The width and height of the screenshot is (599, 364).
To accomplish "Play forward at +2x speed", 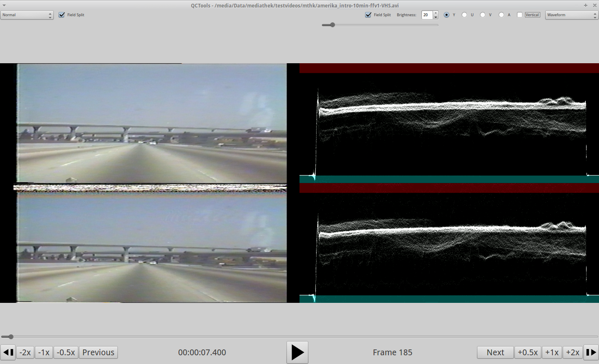I will coord(572,352).
